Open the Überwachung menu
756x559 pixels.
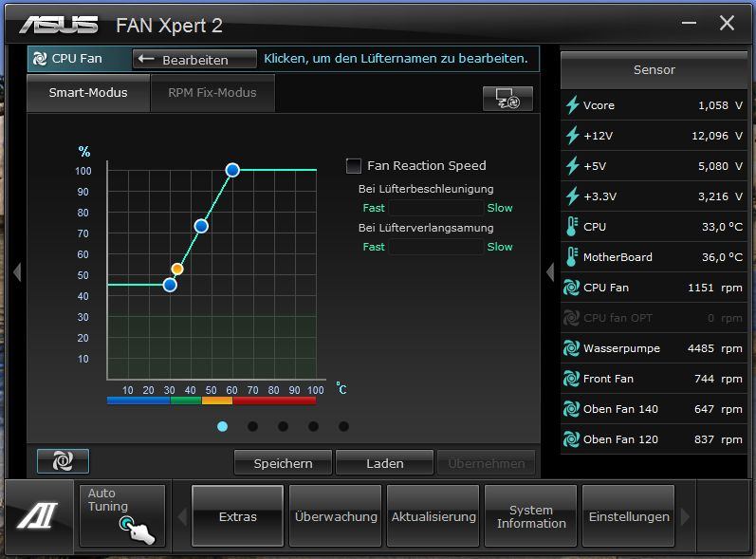pyautogui.click(x=336, y=516)
